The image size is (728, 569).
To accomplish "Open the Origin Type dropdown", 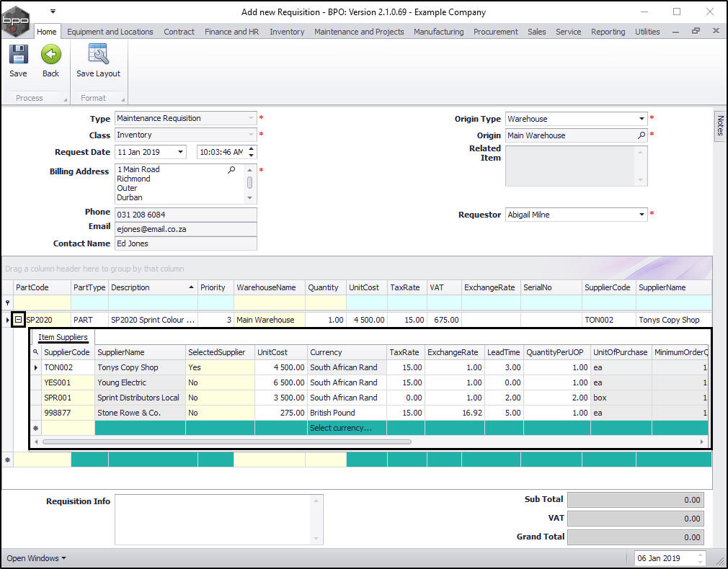I will 642,119.
